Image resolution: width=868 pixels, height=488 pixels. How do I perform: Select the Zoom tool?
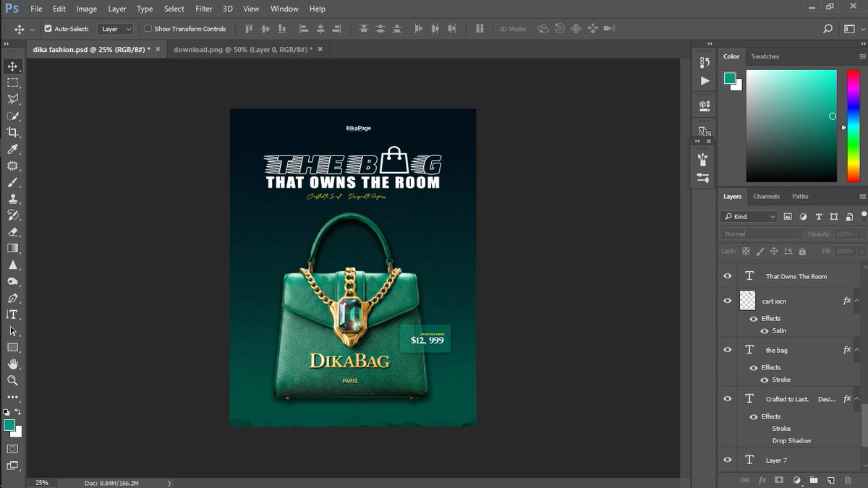tap(12, 380)
